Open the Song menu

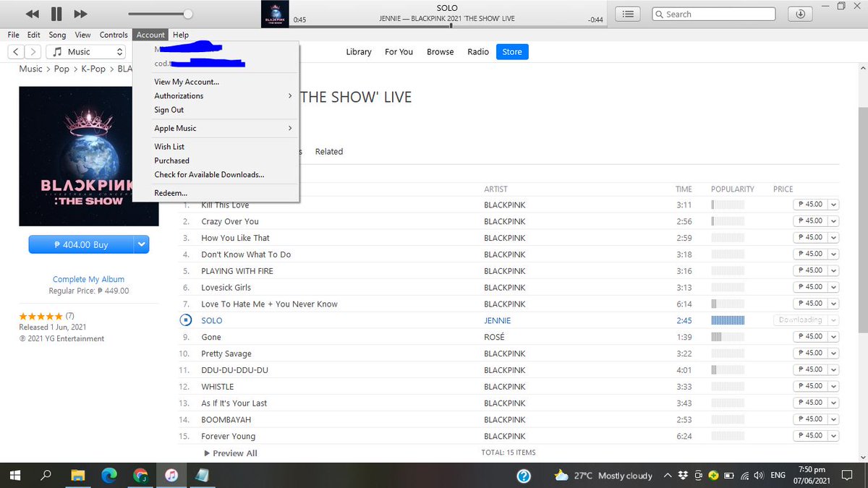pos(57,35)
